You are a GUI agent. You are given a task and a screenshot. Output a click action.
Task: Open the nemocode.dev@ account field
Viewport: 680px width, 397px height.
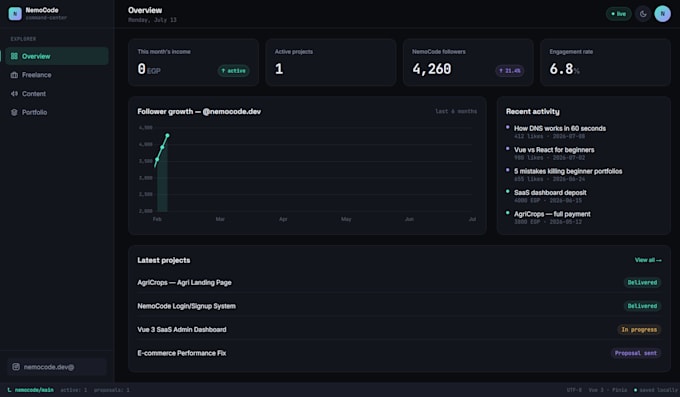tap(57, 367)
